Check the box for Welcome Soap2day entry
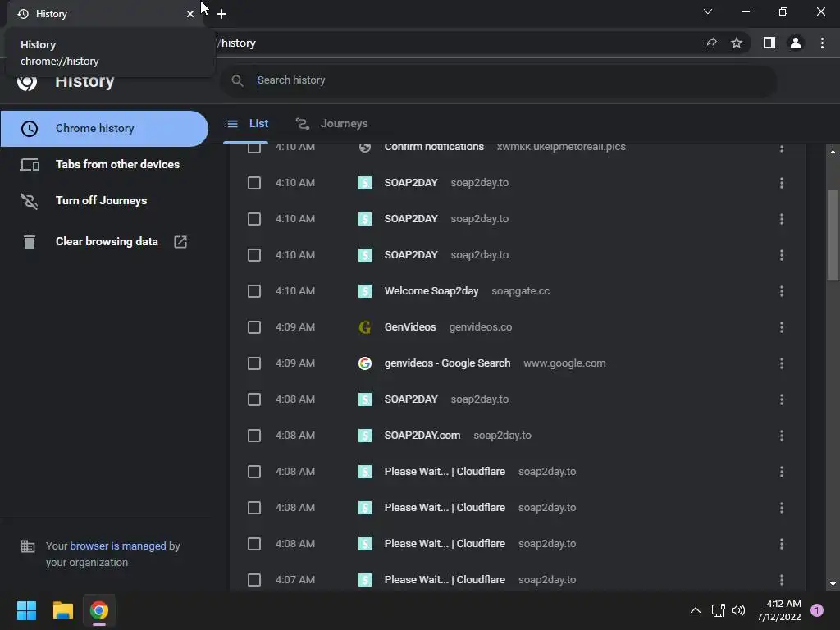Screen dimensions: 840x630 pos(254,291)
